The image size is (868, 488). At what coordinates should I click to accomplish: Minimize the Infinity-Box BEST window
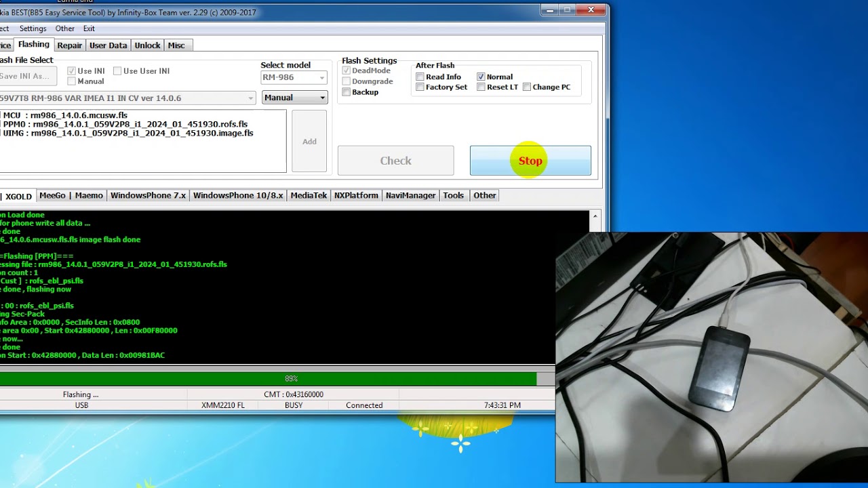coord(550,9)
